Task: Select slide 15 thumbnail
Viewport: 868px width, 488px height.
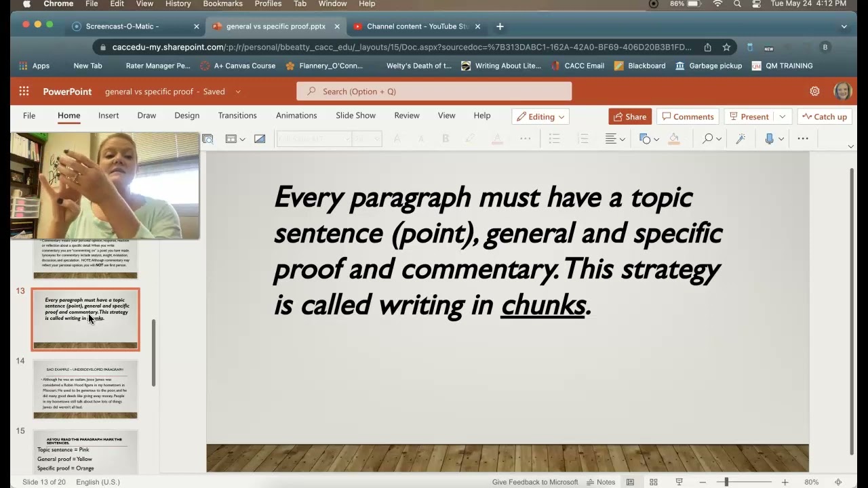Action: click(x=85, y=451)
